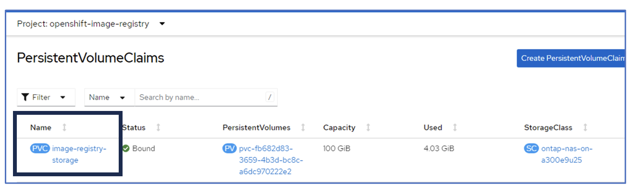Click the slash shortcut hint in search
The height and width of the screenshot is (195, 644).
pos(270,97)
